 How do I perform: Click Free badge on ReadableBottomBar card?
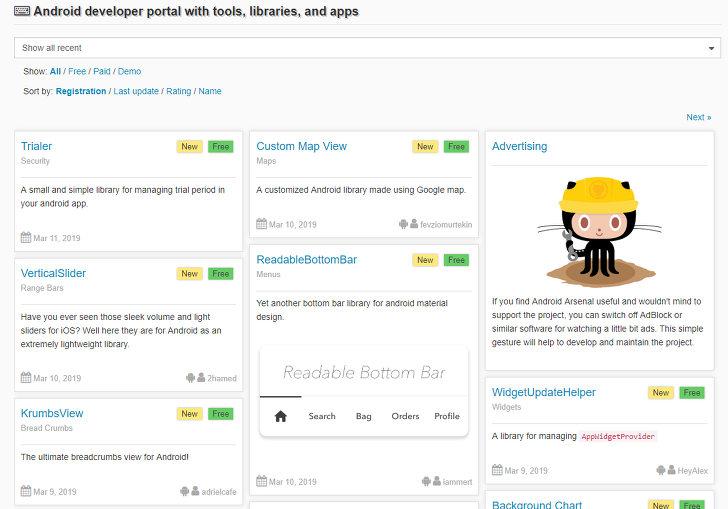point(456,260)
